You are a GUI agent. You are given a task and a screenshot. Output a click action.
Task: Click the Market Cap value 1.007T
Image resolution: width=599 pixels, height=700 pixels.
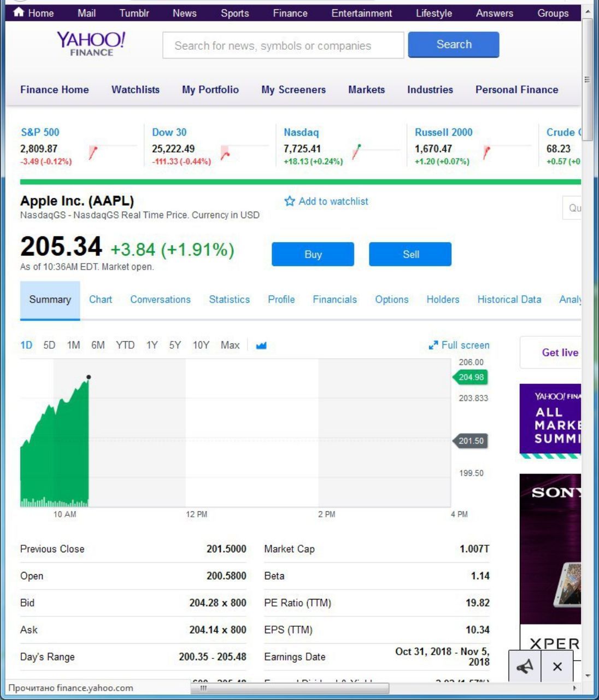coord(474,549)
